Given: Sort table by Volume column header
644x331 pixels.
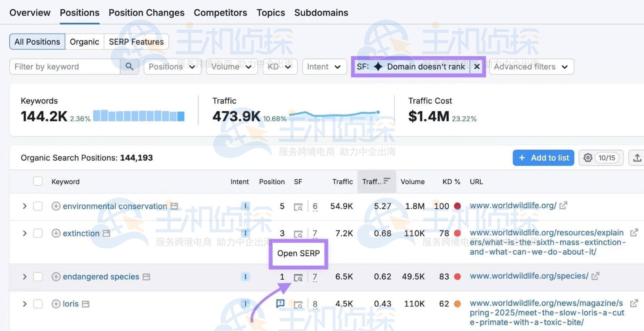Looking at the screenshot, I should click(x=412, y=182).
